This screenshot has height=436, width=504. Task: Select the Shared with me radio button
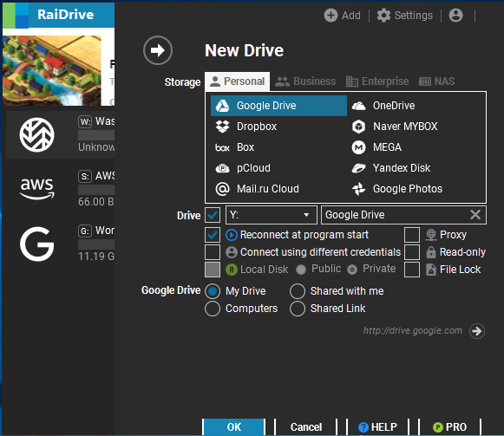[x=298, y=291]
